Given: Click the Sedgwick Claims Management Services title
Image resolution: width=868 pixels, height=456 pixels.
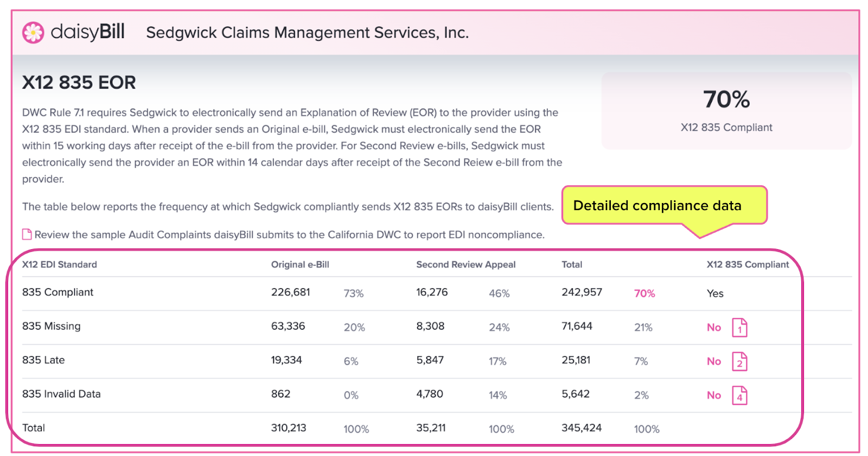Looking at the screenshot, I should coord(308,33).
